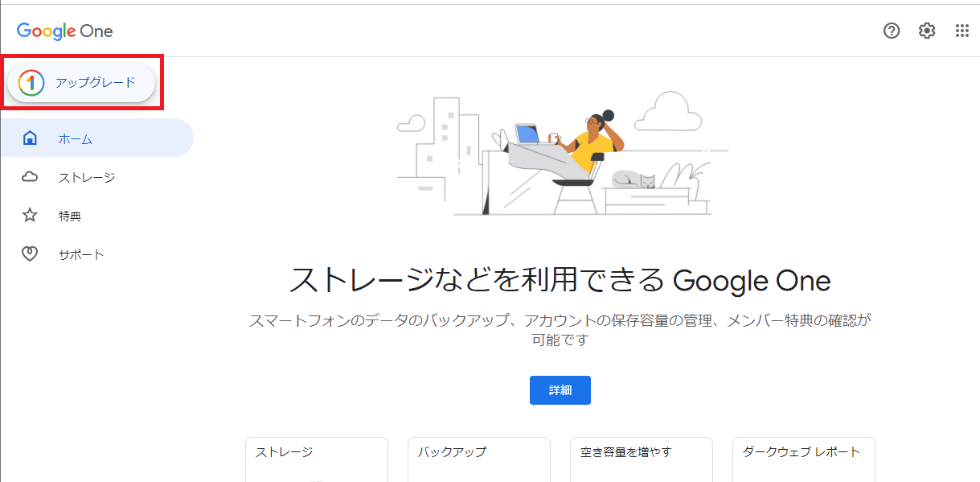
Task: Click the blue 詳細 button
Action: pyautogui.click(x=560, y=390)
